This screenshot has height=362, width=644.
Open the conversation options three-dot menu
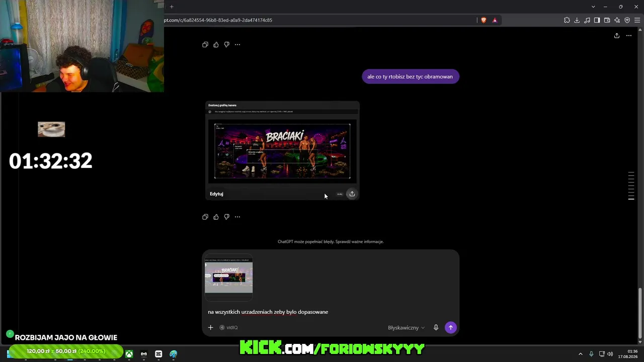(629, 36)
